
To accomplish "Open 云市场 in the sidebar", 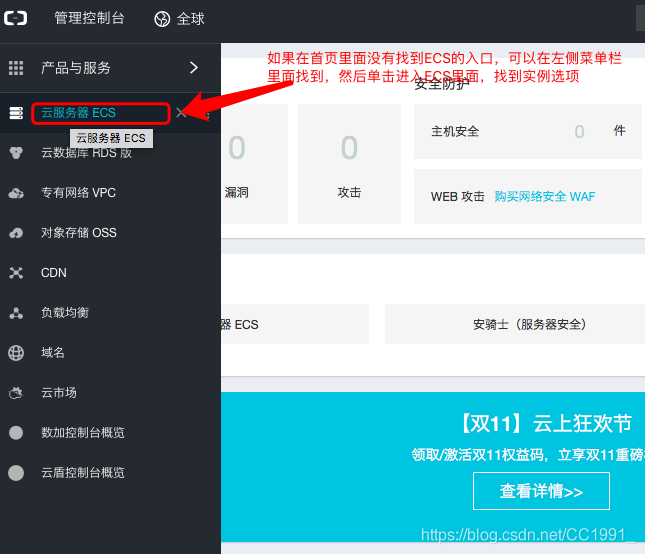I will (59, 393).
